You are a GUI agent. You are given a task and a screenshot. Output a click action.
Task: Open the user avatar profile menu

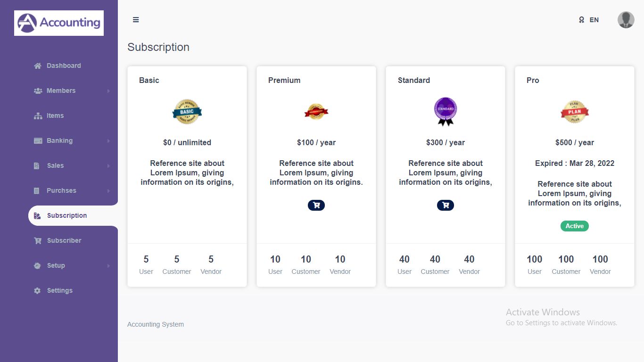[x=626, y=20]
